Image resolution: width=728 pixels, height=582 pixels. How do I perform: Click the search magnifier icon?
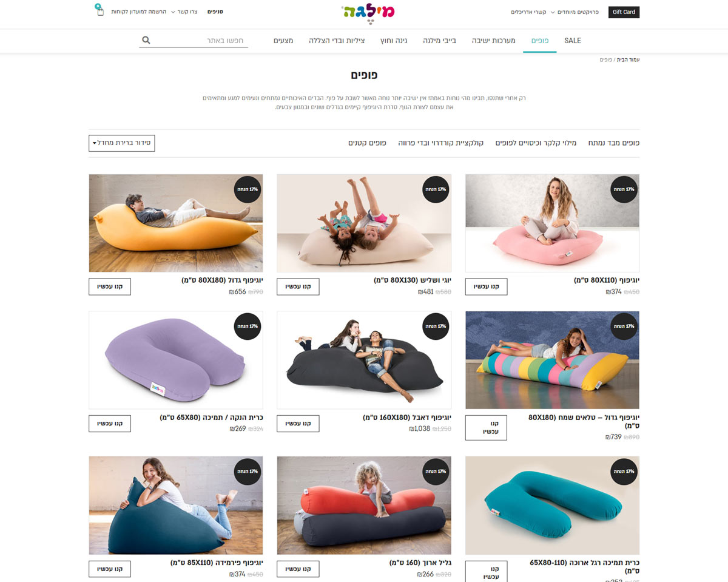pyautogui.click(x=146, y=40)
